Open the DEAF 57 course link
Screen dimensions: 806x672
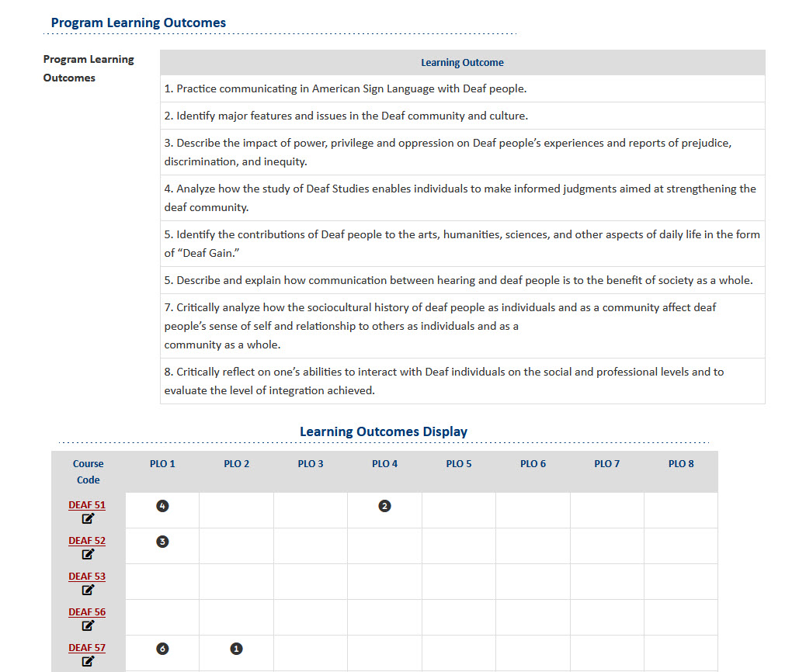tap(87, 648)
